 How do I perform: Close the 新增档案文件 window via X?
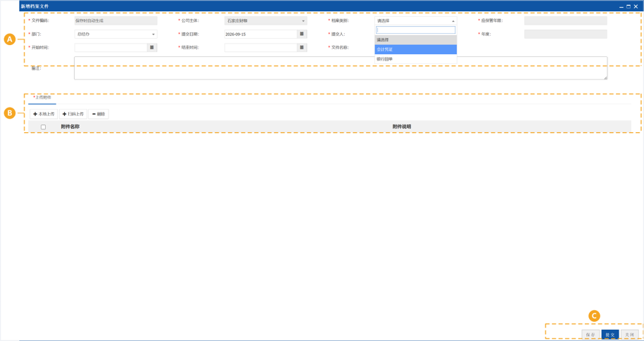636,6
